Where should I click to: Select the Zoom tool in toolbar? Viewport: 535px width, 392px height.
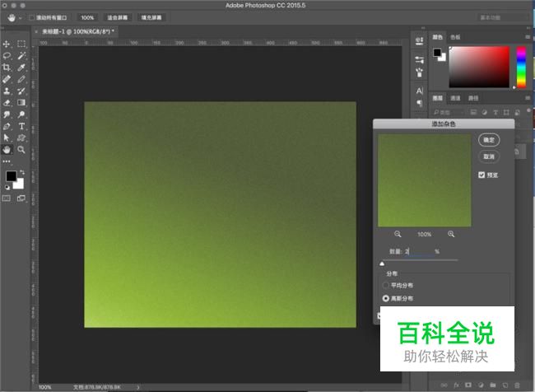[x=21, y=150]
